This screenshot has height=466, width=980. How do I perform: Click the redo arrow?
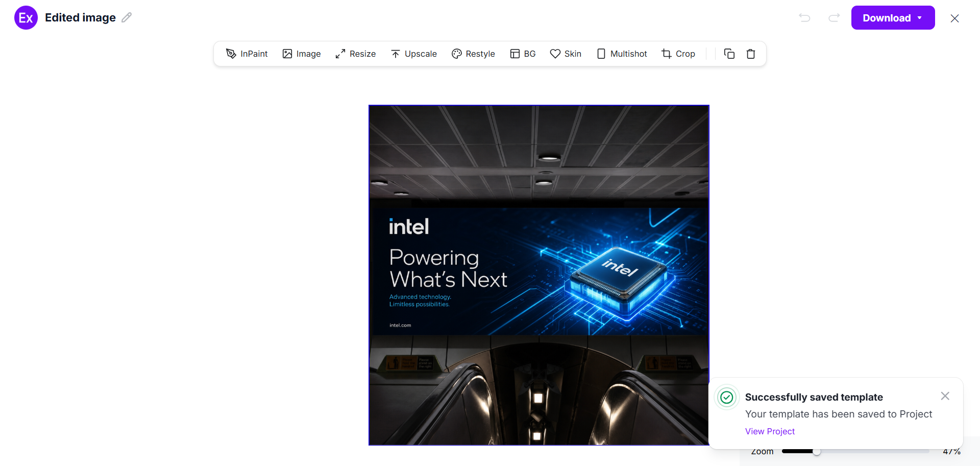click(x=834, y=18)
